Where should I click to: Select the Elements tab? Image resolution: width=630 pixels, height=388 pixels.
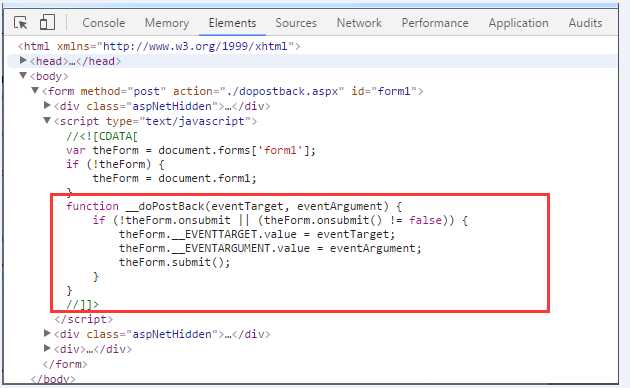(x=232, y=23)
